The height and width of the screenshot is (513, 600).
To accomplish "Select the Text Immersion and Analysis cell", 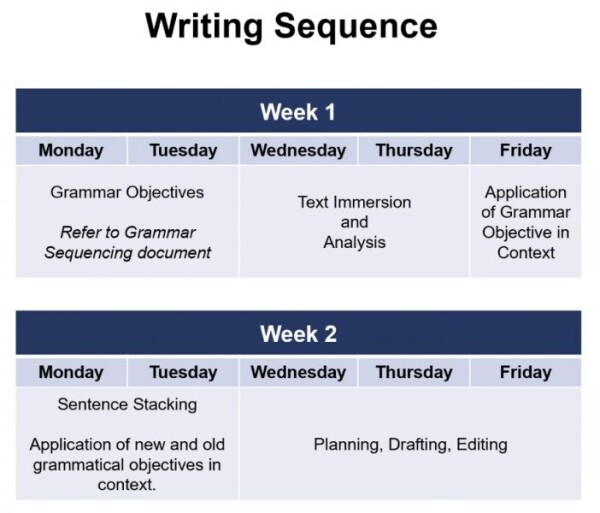I will (354, 222).
